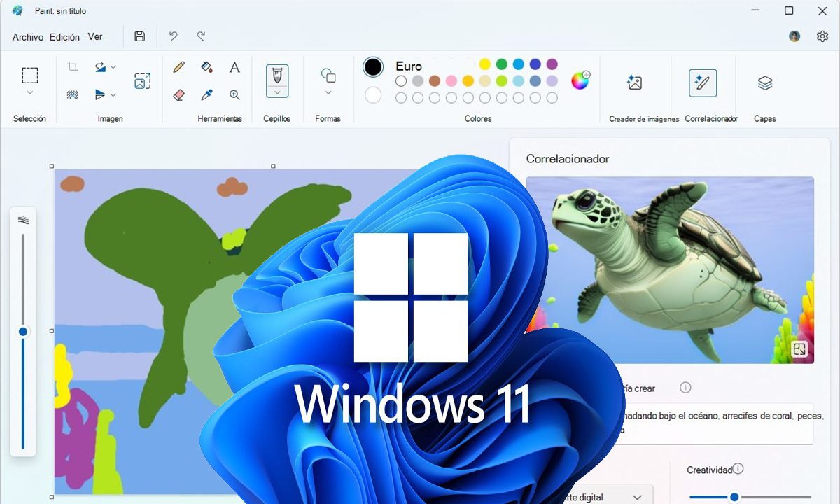This screenshot has width=840, height=504.
Task: Redo the last action
Action: pos(201,36)
